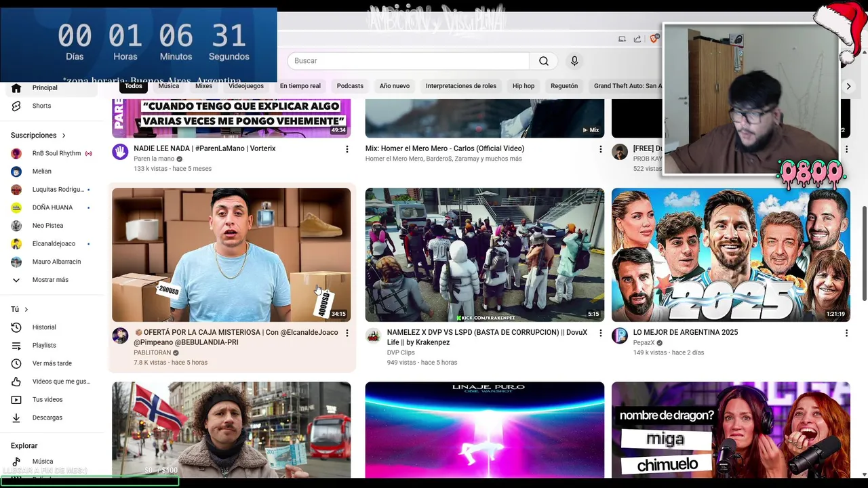This screenshot has width=868, height=488.
Task: Click the Buscar search field
Action: [408, 61]
